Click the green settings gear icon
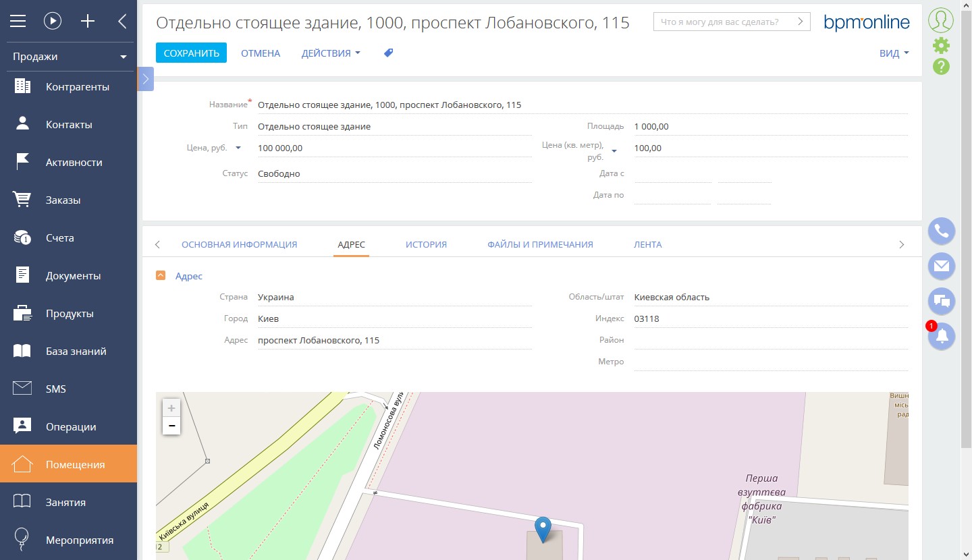This screenshot has height=560, width=972. (x=941, y=46)
